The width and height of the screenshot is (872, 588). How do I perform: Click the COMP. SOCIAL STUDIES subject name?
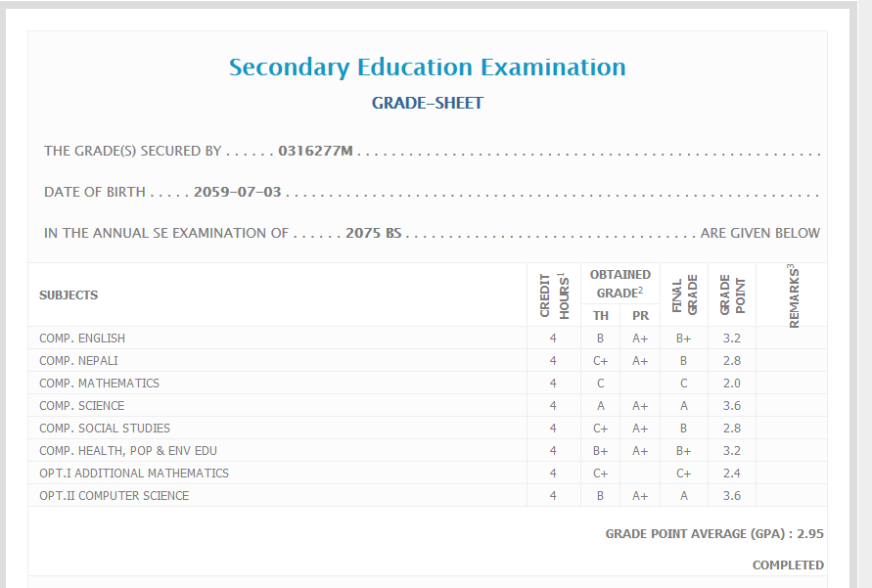tap(105, 429)
